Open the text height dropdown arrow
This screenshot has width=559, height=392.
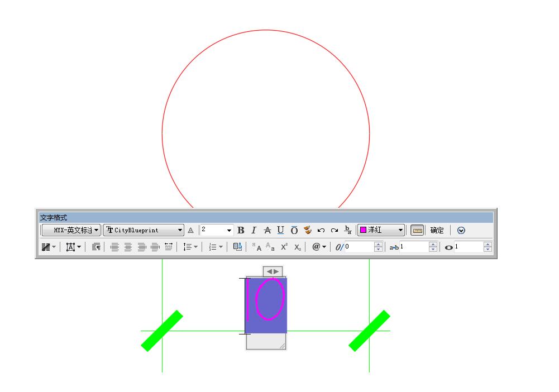click(229, 230)
